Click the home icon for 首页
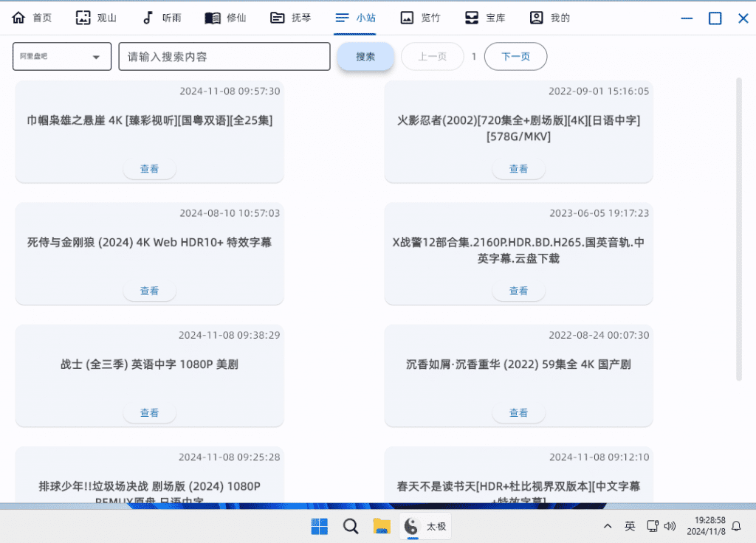The width and height of the screenshot is (756, 543). [x=18, y=18]
